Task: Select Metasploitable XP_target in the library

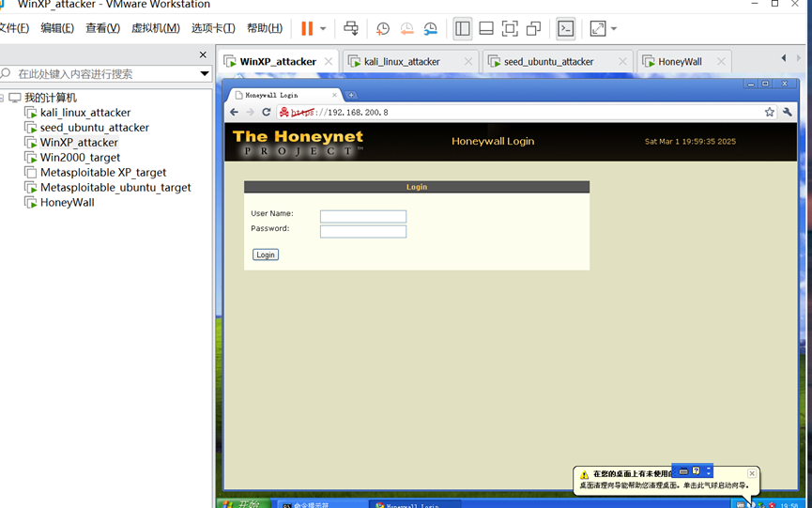Action: pyautogui.click(x=103, y=173)
